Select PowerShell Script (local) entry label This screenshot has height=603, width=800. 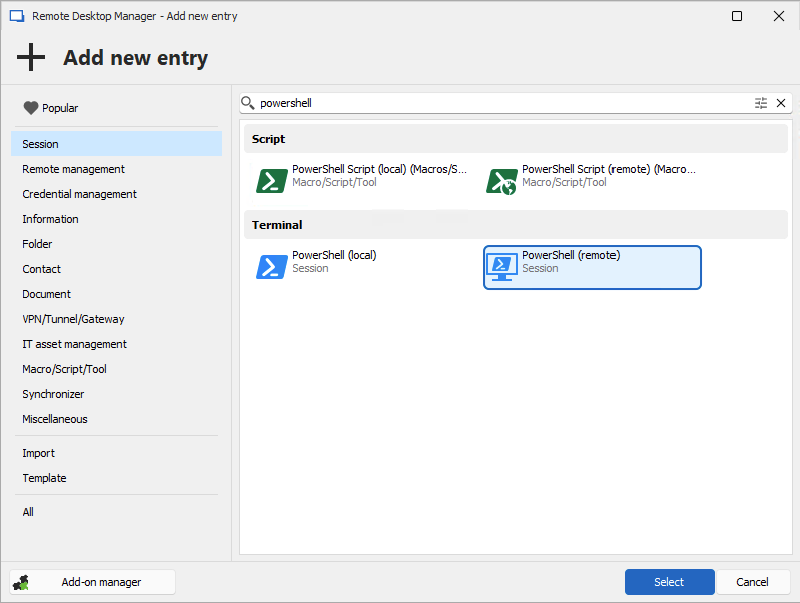tap(379, 169)
